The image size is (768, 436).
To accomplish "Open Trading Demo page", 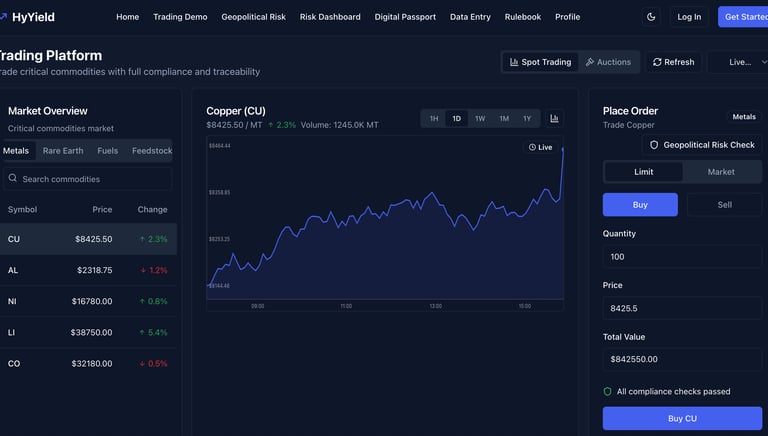I will pos(180,17).
